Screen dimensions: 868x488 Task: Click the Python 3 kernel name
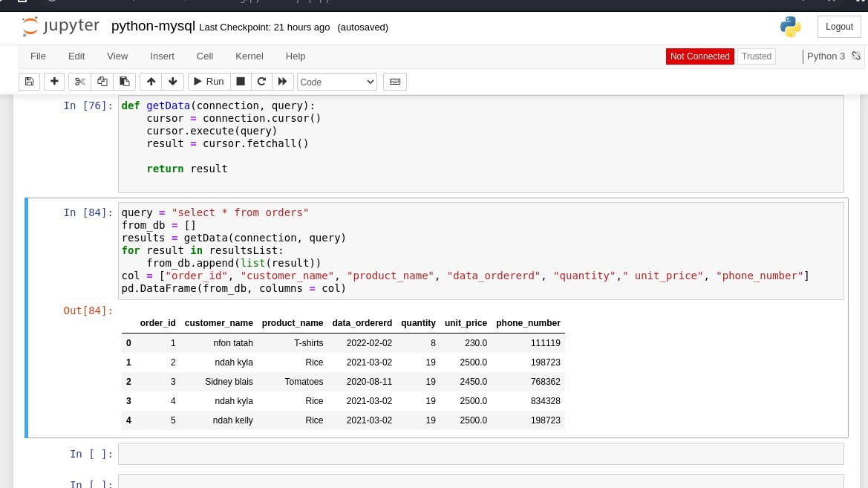(x=826, y=56)
